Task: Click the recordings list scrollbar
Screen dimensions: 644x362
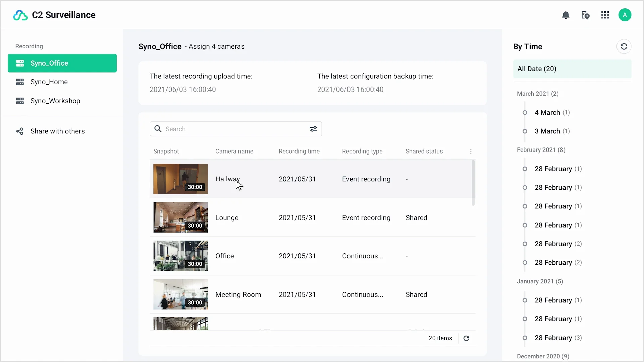Action: (x=473, y=183)
